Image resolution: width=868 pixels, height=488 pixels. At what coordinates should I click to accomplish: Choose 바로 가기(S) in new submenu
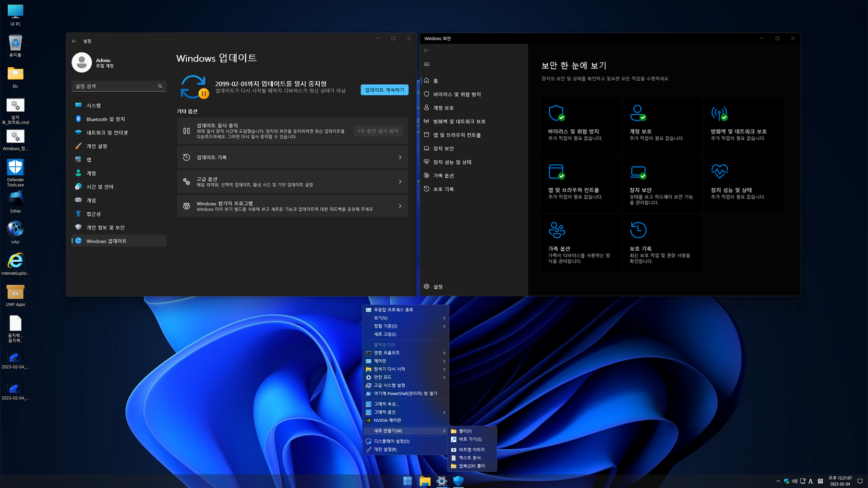click(472, 439)
